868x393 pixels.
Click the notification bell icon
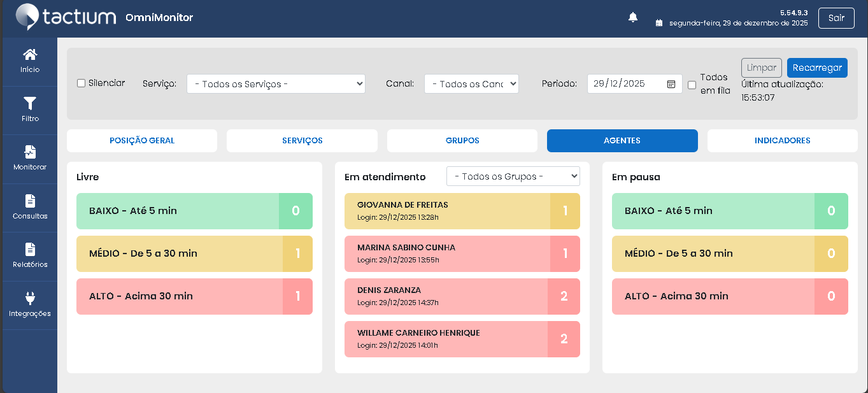click(x=633, y=18)
